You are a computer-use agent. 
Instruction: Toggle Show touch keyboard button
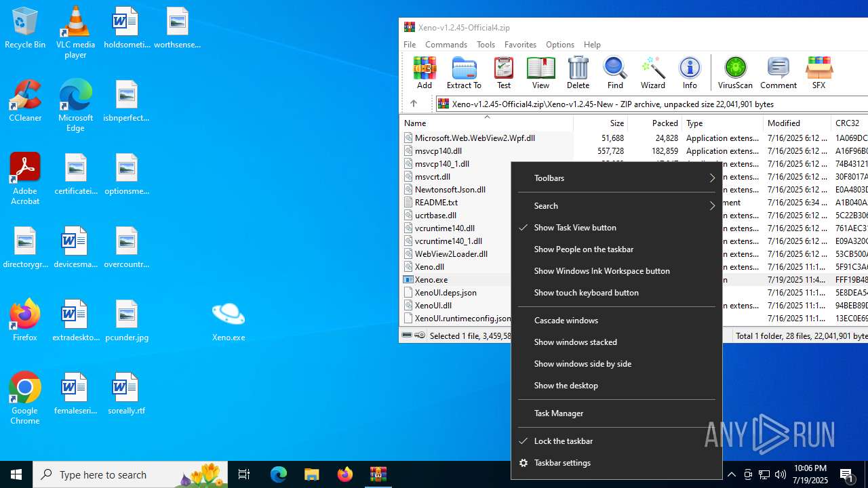coord(616,293)
